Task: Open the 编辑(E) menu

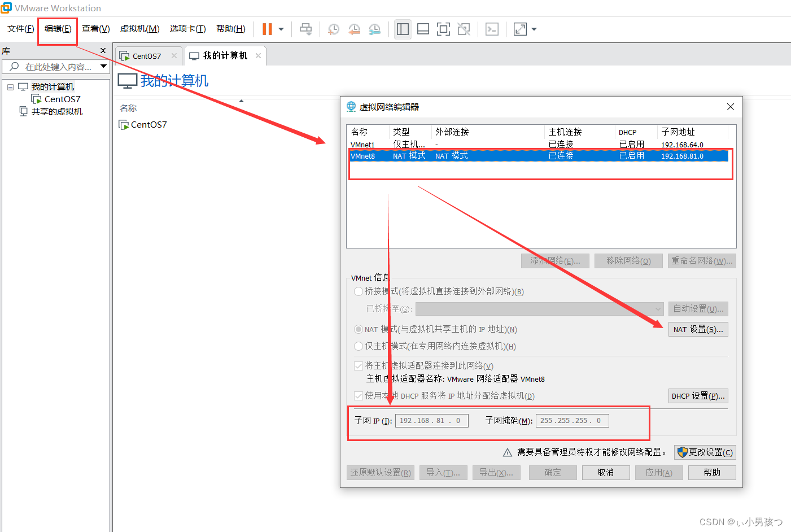Action: [x=58, y=29]
